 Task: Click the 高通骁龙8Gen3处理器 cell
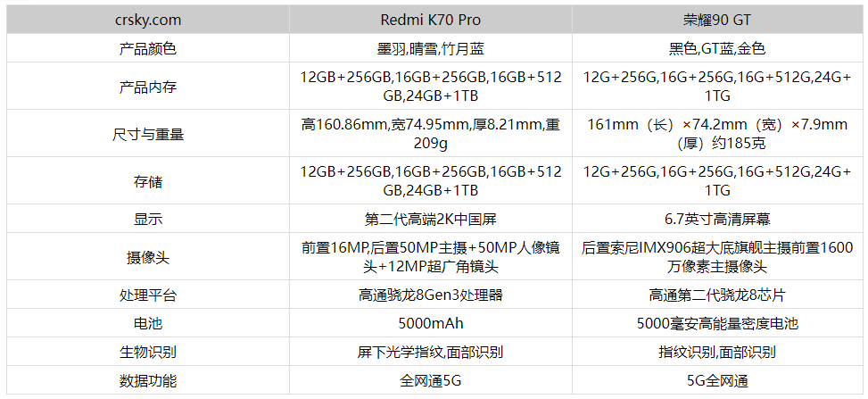[430, 295]
